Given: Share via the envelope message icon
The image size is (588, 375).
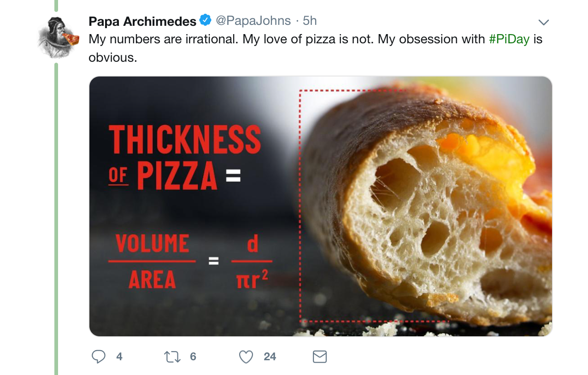Looking at the screenshot, I should tap(319, 357).
